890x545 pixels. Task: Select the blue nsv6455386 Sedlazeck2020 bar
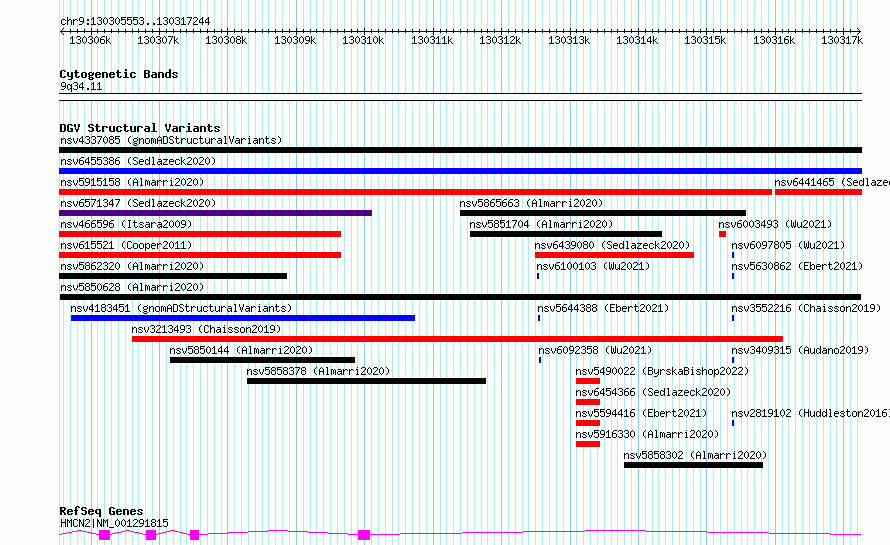click(x=460, y=171)
